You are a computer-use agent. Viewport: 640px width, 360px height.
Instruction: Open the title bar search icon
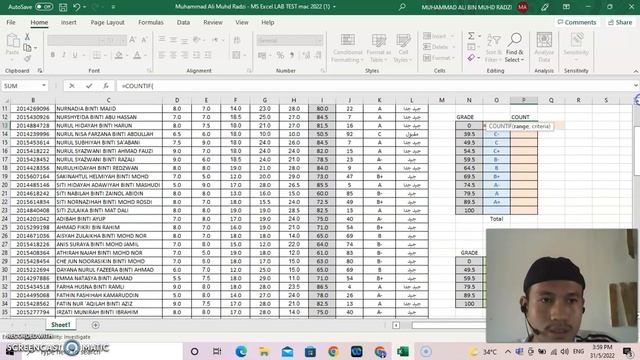[x=402, y=7]
